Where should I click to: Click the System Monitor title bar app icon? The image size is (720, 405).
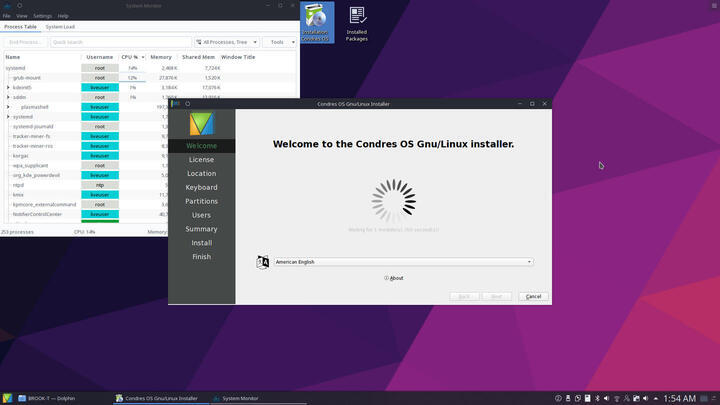tap(7, 6)
